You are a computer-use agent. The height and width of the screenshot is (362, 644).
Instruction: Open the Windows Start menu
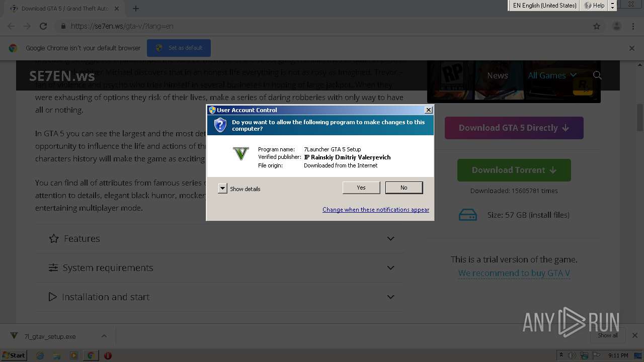14,355
